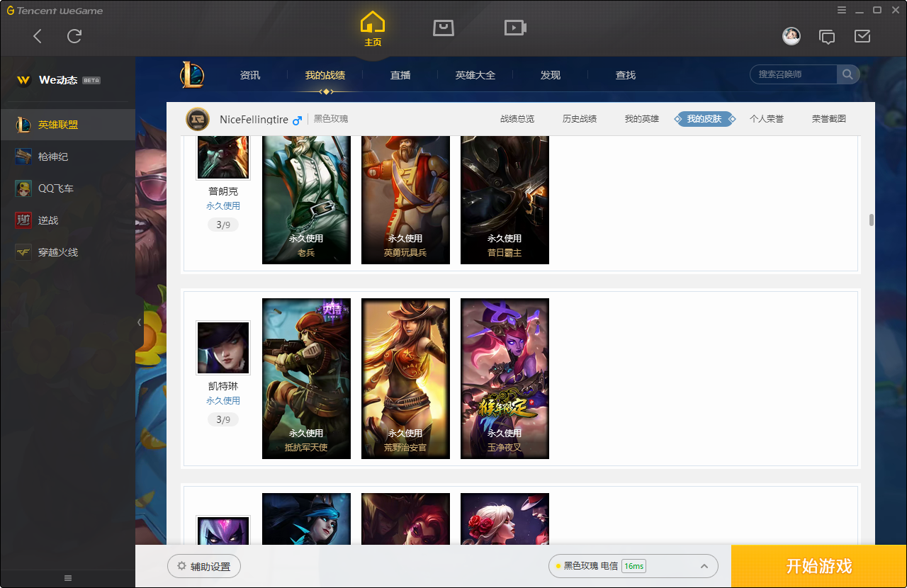
Task: Click the search magnifier button
Action: 847,74
